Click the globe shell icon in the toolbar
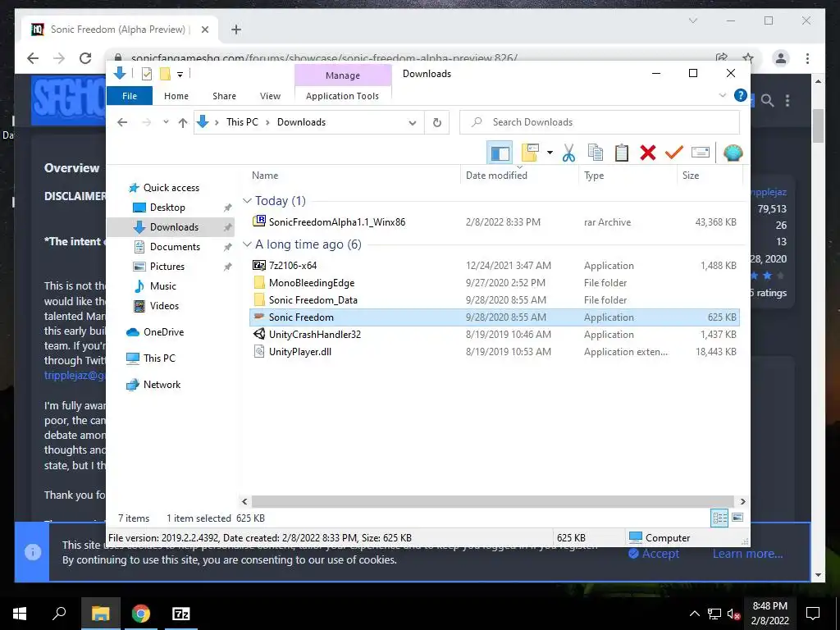 [733, 153]
